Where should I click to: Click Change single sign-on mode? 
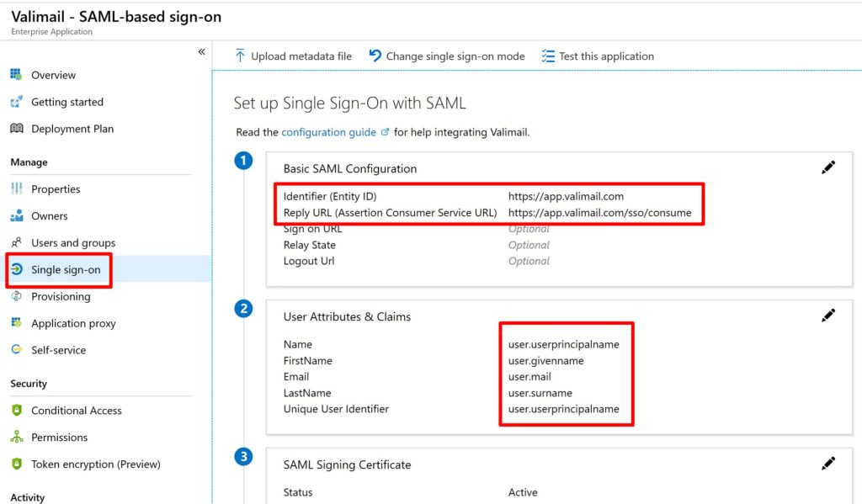click(x=446, y=56)
